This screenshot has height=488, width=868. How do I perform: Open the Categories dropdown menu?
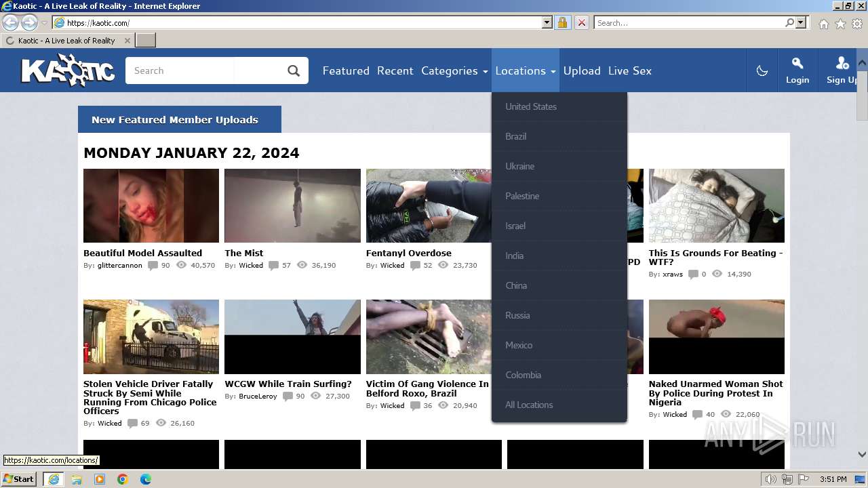pyautogui.click(x=454, y=70)
